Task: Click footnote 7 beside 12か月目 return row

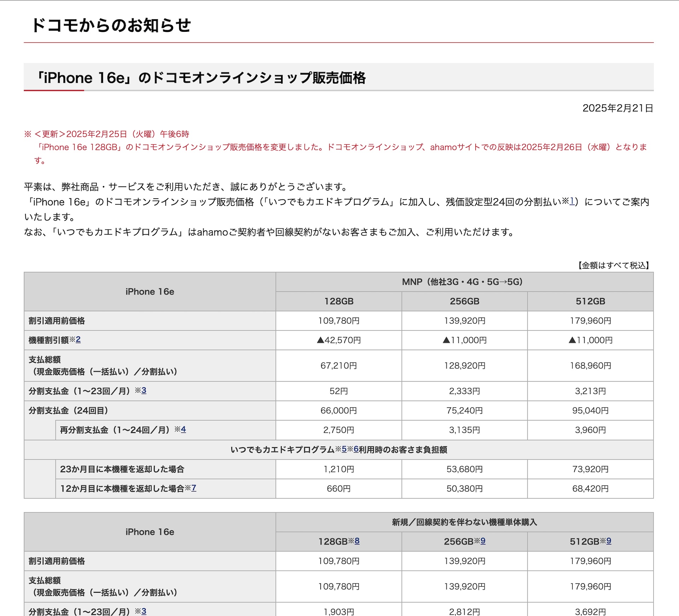Action: point(194,488)
